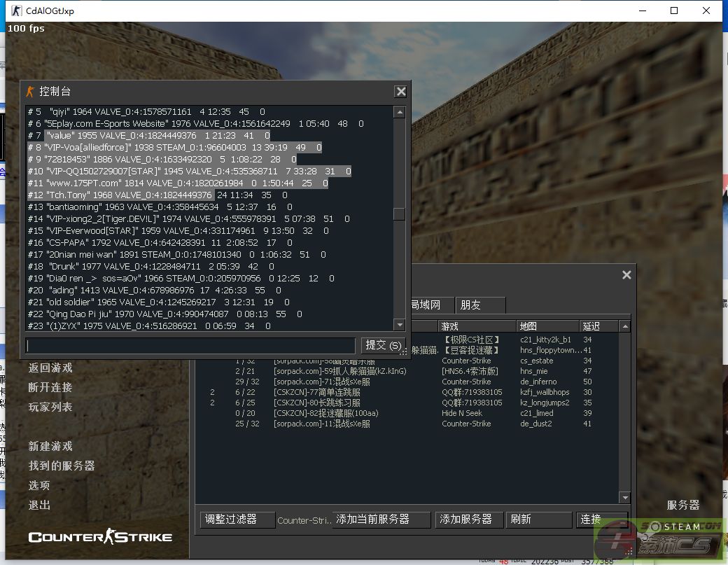728x565 pixels.
Task: Open 找到的服务器 from the main menu
Action: pos(62,466)
